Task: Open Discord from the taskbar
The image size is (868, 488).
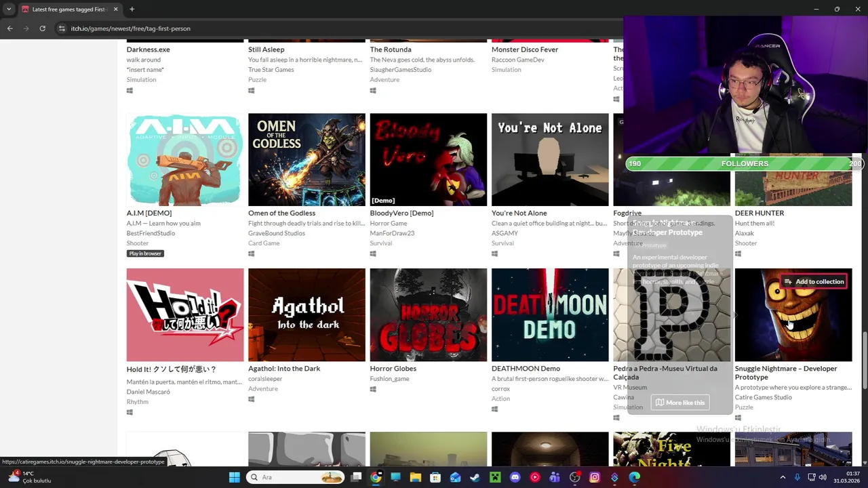Action: click(x=515, y=477)
